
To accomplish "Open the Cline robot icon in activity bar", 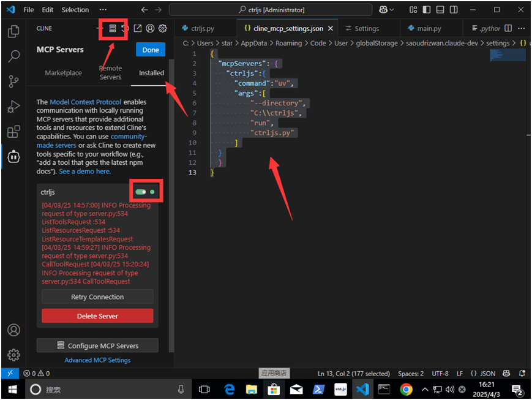I will (x=13, y=157).
